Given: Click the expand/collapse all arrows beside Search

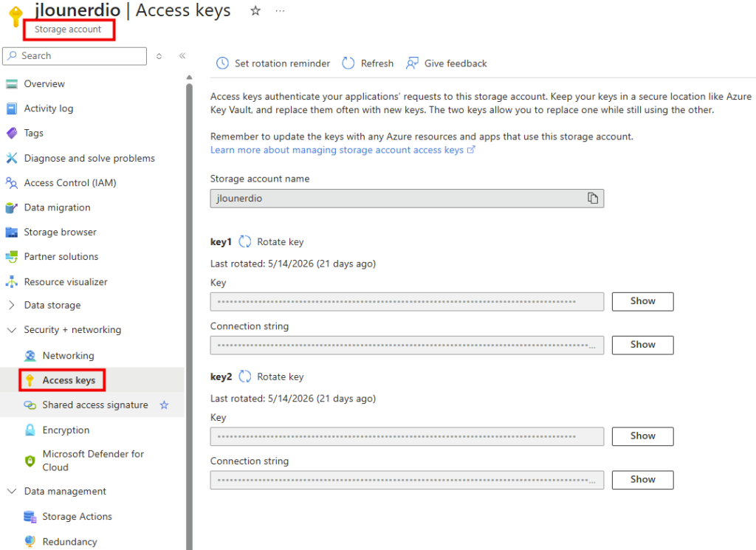Looking at the screenshot, I should click(x=159, y=56).
